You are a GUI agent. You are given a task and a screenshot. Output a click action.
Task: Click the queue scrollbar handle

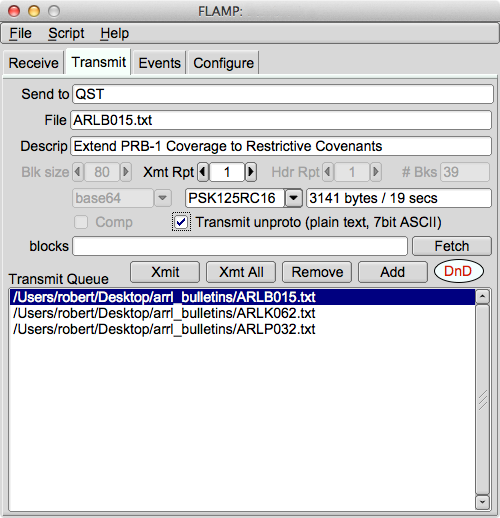[482, 399]
